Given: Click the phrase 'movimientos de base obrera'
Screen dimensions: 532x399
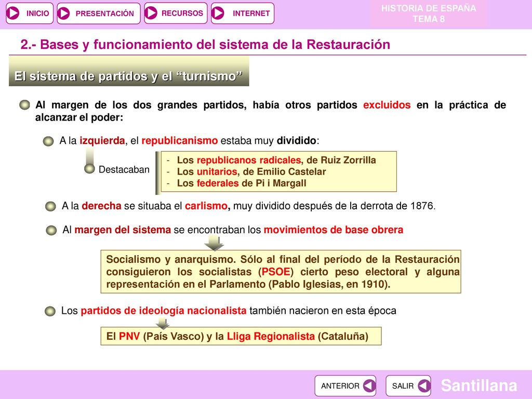Looking at the screenshot, I should [x=333, y=230].
